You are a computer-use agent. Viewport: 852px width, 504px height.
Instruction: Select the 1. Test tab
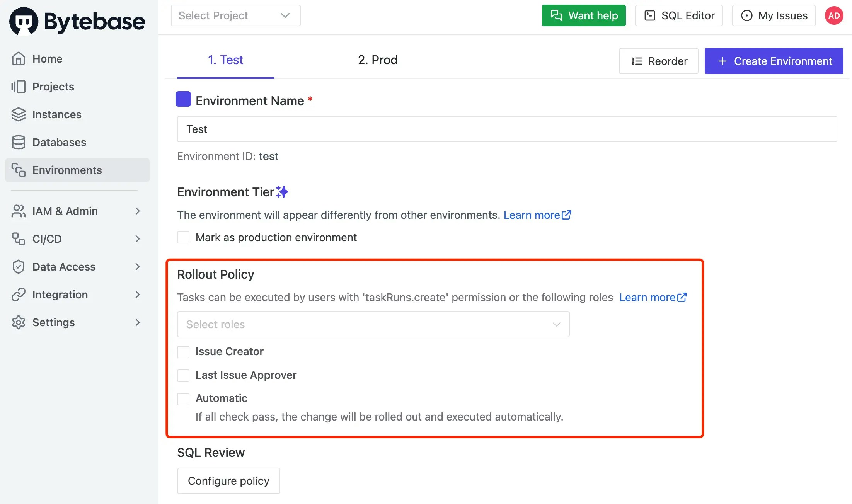[226, 60]
